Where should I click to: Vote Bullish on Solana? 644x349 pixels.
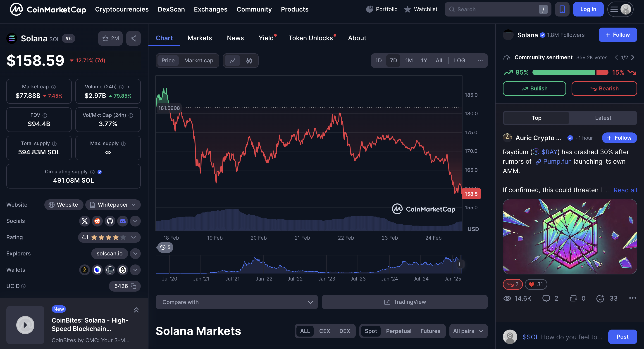pos(534,89)
